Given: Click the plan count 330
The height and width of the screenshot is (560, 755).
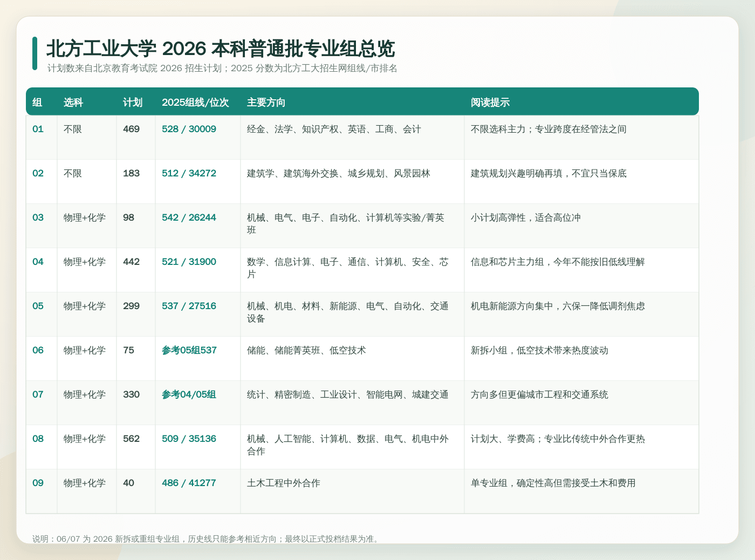Looking at the screenshot, I should [x=131, y=395].
